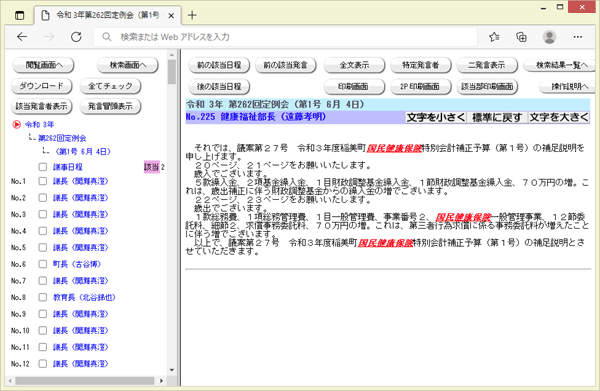Viewport: 600px width, 391px height.
Task: Click red 国民健康保険 before 一般管理事業
Action: coord(463,217)
